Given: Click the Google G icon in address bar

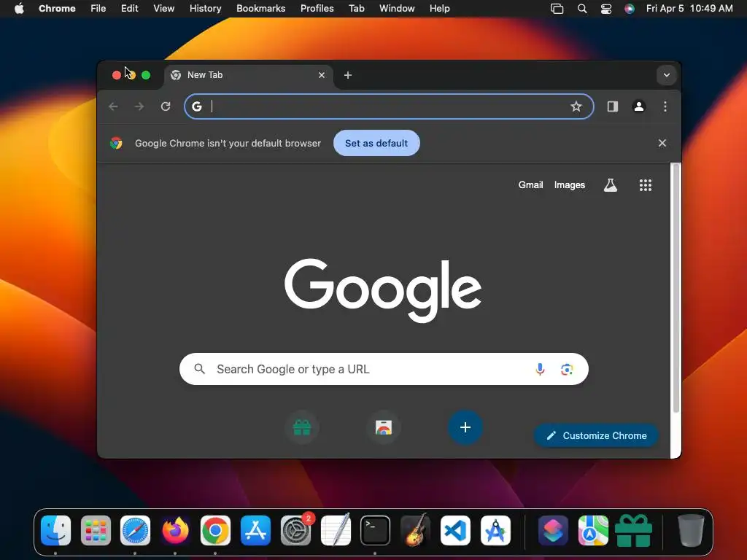Looking at the screenshot, I should click(197, 106).
